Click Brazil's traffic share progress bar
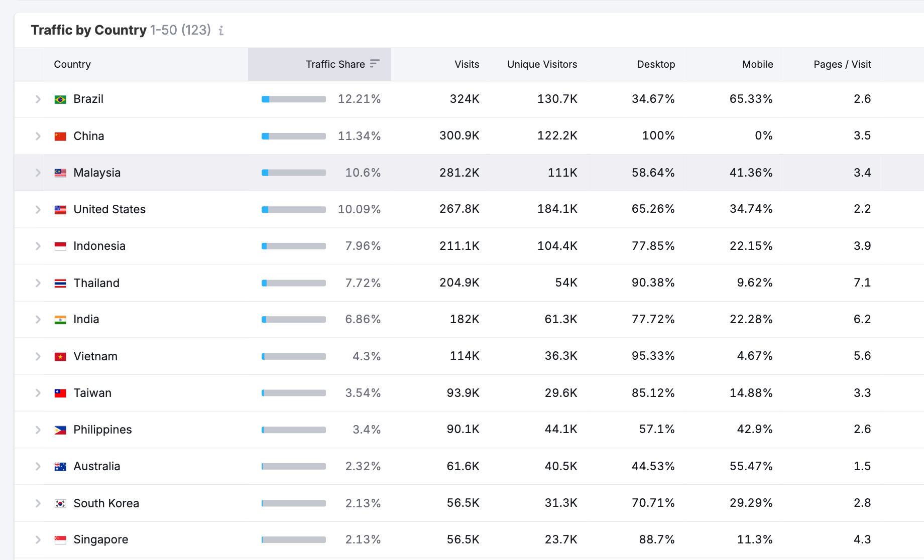The image size is (924, 560). click(x=293, y=99)
